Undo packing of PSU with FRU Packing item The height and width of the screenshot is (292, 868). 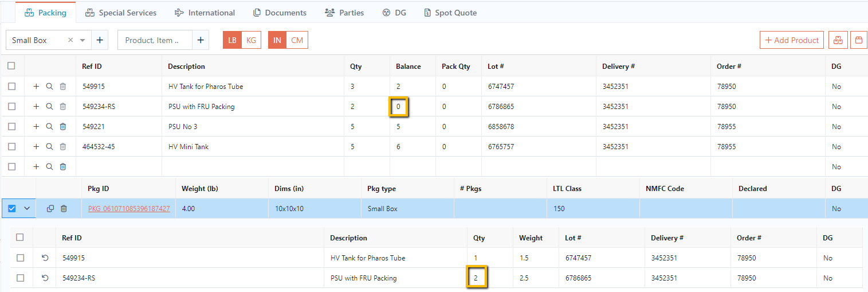[x=45, y=278]
